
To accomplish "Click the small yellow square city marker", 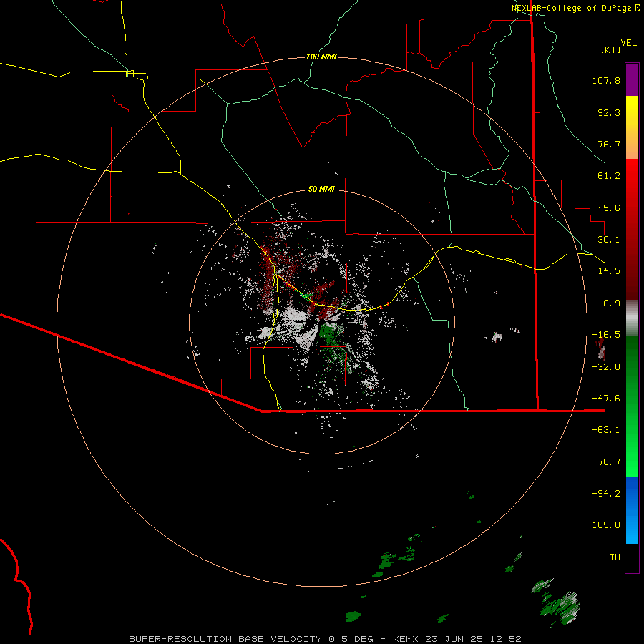I will [130, 74].
